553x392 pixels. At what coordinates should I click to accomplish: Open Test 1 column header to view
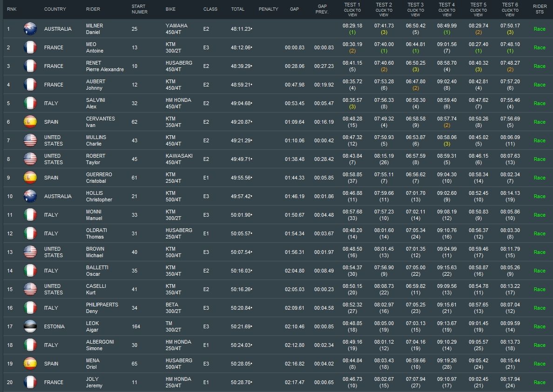click(352, 10)
